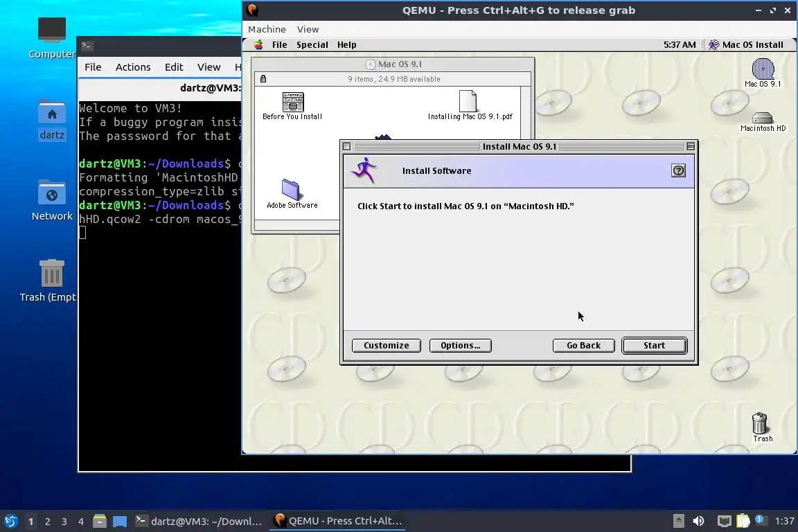Click the terminal window title bar icon
Viewport: 798px width, 532px height.
coord(87,46)
